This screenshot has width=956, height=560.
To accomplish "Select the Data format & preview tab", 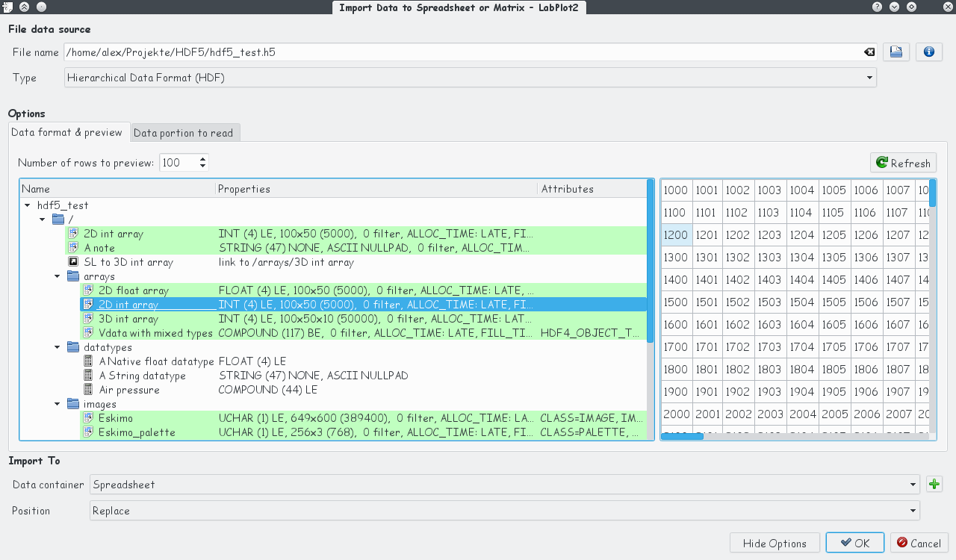I will click(67, 132).
